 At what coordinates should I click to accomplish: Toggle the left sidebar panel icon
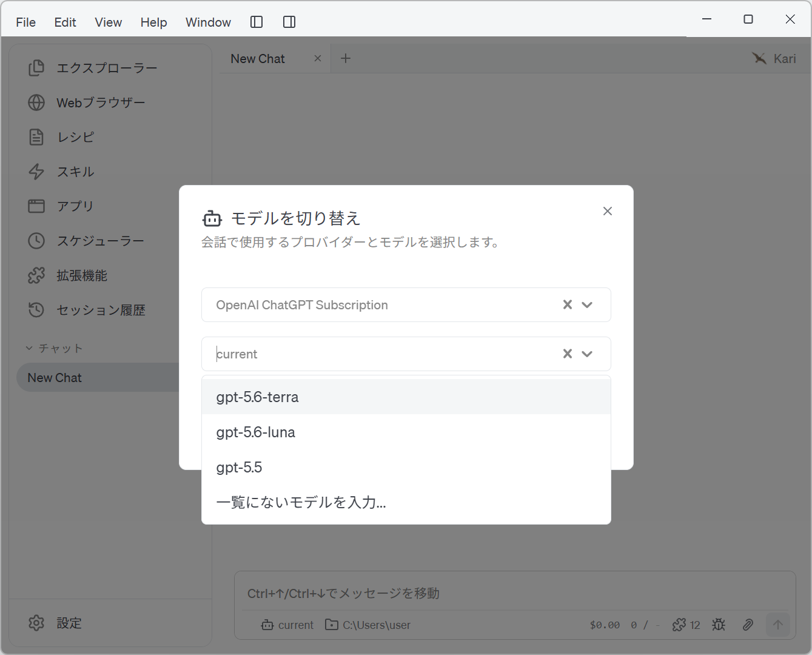(x=257, y=22)
